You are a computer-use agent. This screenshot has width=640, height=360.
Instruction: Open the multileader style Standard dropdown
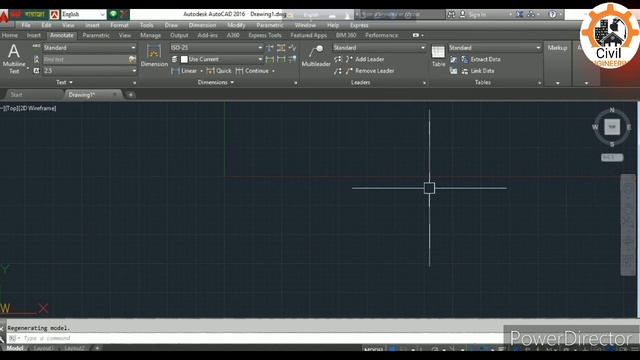coord(379,47)
